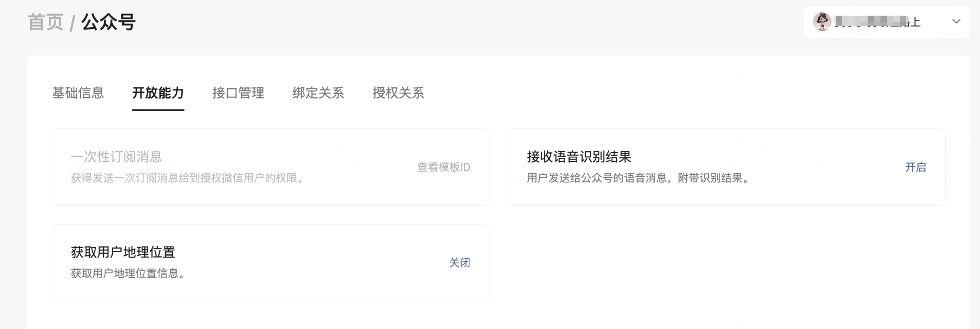980x329 pixels.
Task: Switch to the 基础信息 tab
Action: tap(78, 93)
